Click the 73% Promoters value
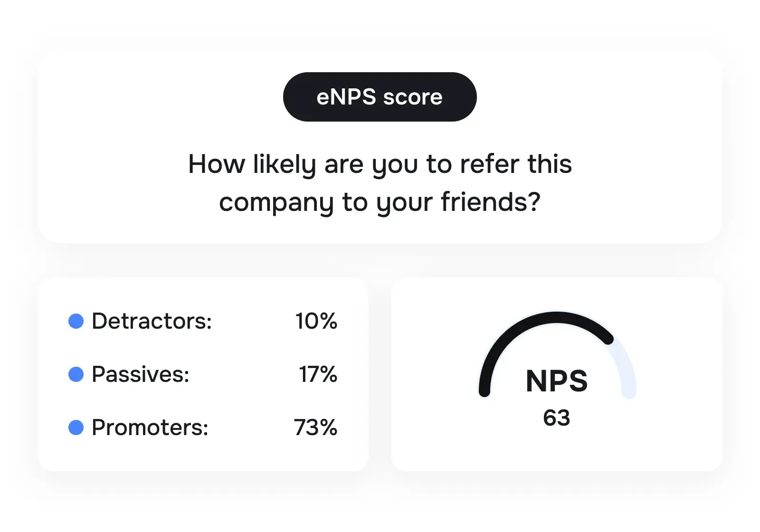760x532 pixels. pos(315,427)
